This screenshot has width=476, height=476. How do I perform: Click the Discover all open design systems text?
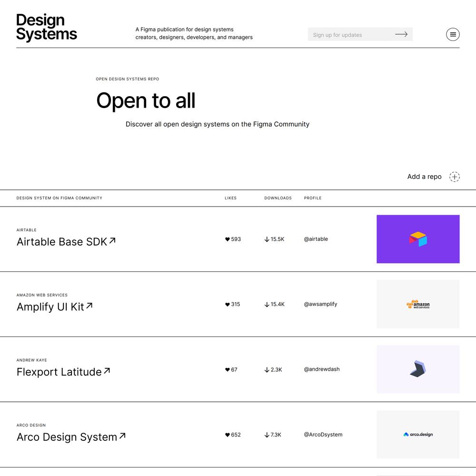218,124
